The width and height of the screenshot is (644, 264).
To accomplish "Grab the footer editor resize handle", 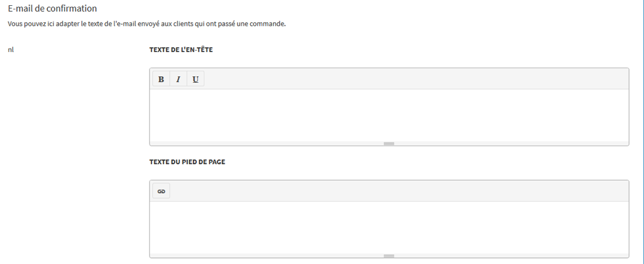I will click(x=389, y=255).
